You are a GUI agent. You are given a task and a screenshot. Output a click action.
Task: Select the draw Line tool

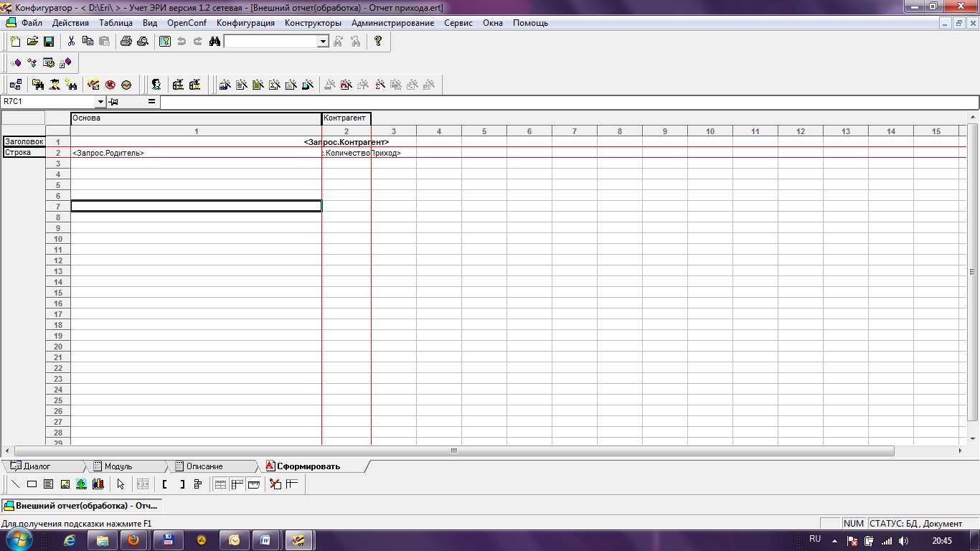(x=15, y=484)
